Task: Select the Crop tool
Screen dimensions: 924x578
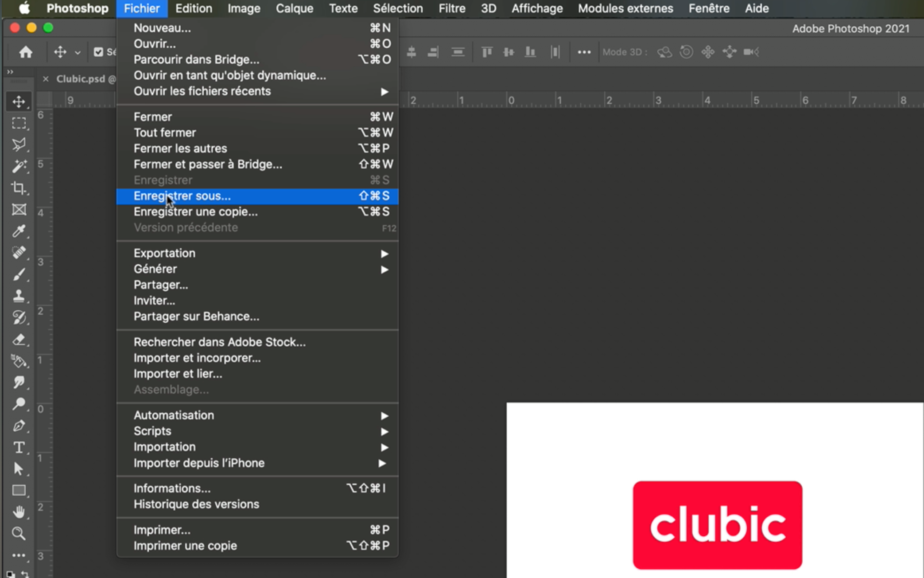Action: click(x=19, y=188)
